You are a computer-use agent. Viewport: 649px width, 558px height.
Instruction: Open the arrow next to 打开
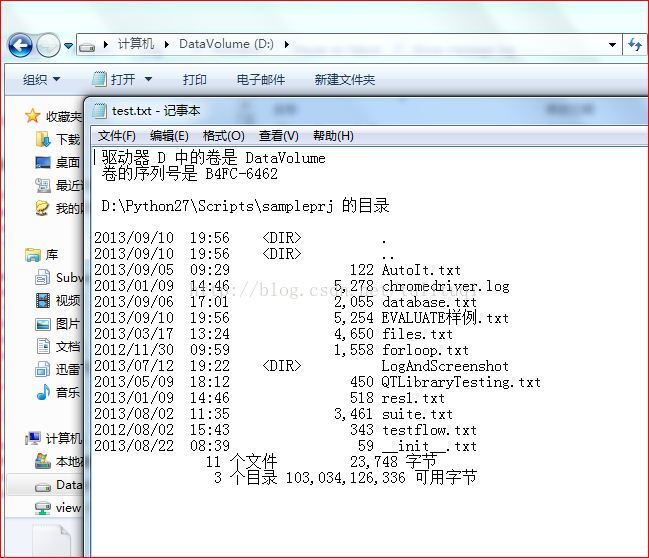pyautogui.click(x=148, y=79)
